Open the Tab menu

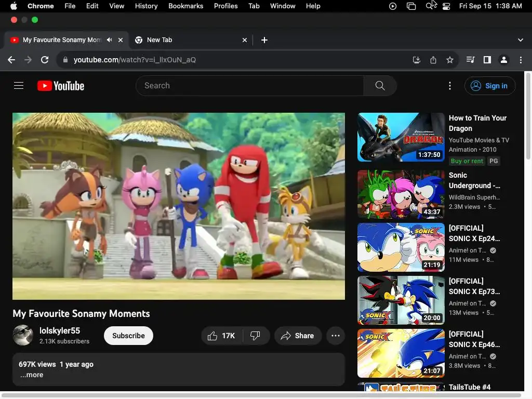point(254,6)
